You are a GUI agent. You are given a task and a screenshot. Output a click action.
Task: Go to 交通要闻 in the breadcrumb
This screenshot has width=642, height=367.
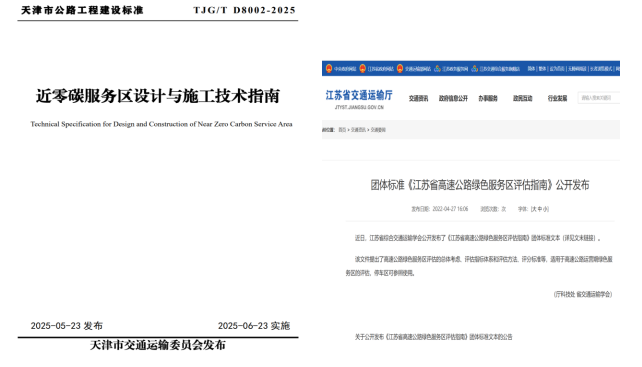click(x=378, y=130)
